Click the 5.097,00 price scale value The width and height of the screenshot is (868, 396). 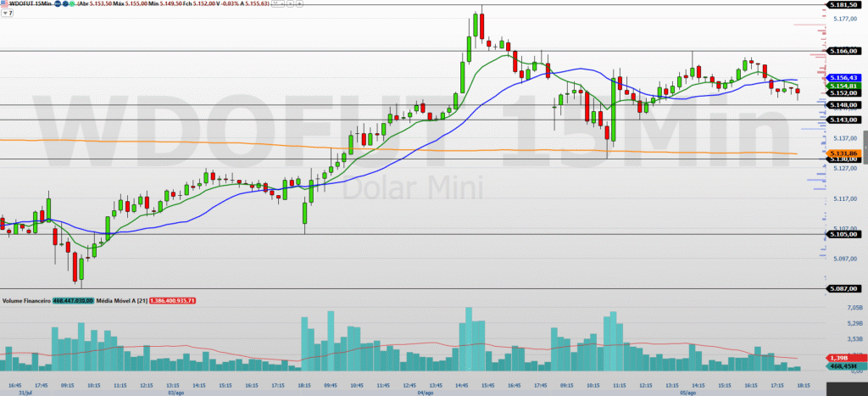(x=845, y=259)
